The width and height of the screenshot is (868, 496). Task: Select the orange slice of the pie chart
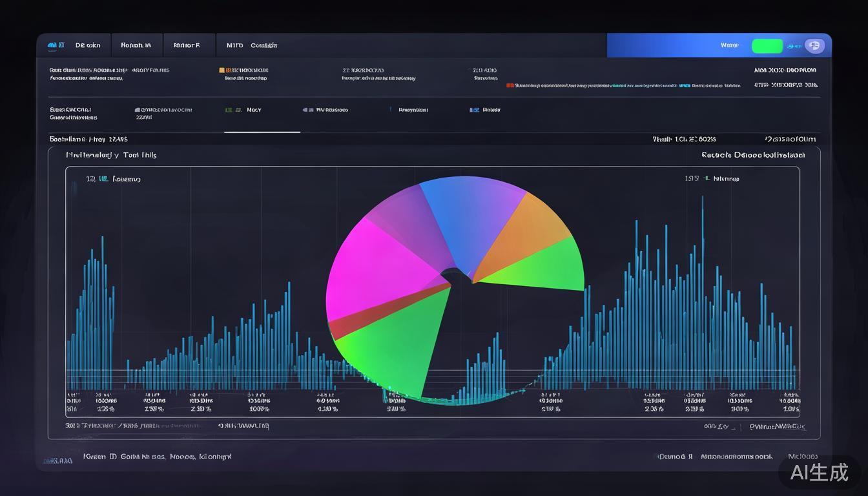tap(523, 232)
